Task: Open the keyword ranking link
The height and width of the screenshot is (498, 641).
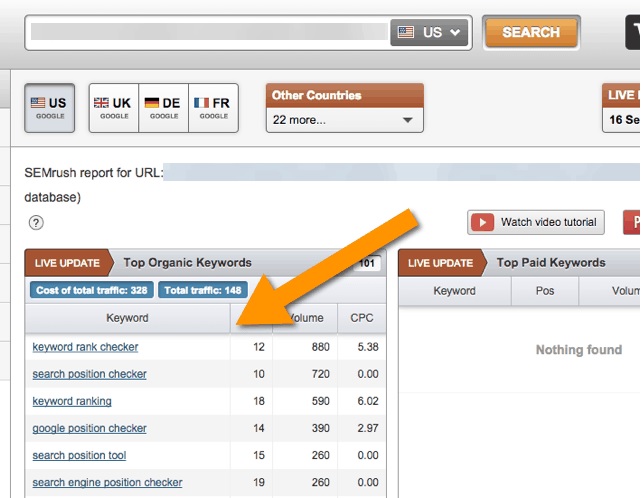Action: point(72,401)
